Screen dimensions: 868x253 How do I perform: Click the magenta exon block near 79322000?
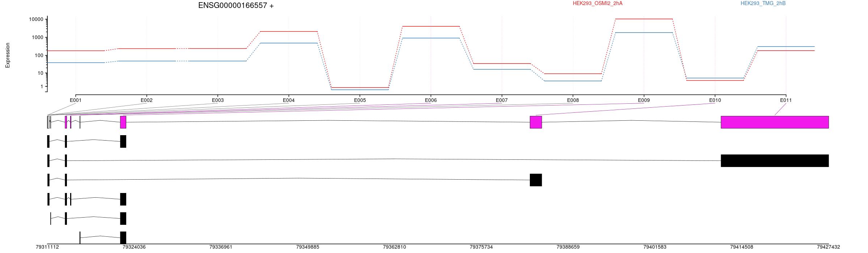pos(123,122)
